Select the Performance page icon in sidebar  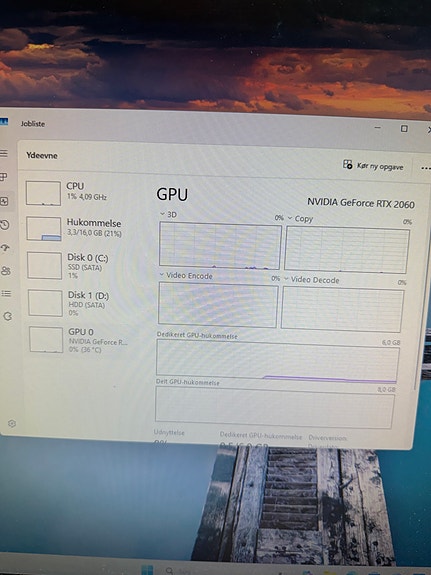coord(4,201)
